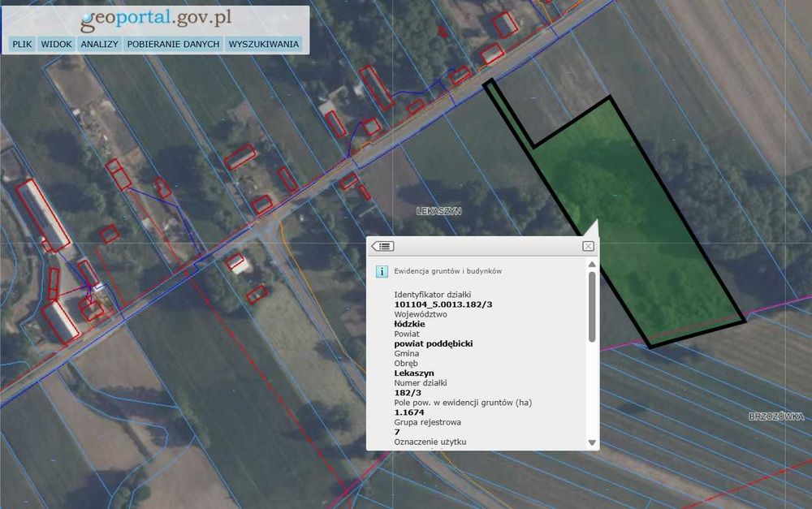Click the area value '1.1674'
812x509 pixels.
click(x=409, y=412)
